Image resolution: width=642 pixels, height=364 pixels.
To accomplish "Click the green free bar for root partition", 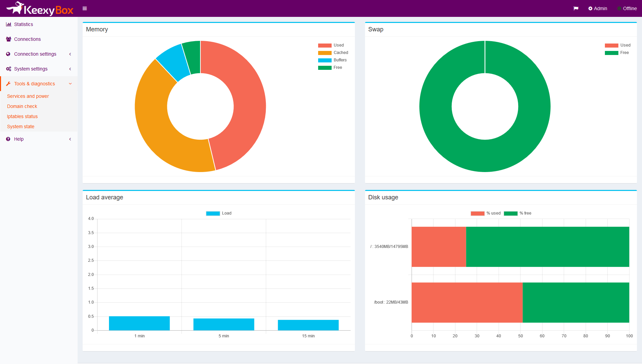I will pyautogui.click(x=548, y=247).
